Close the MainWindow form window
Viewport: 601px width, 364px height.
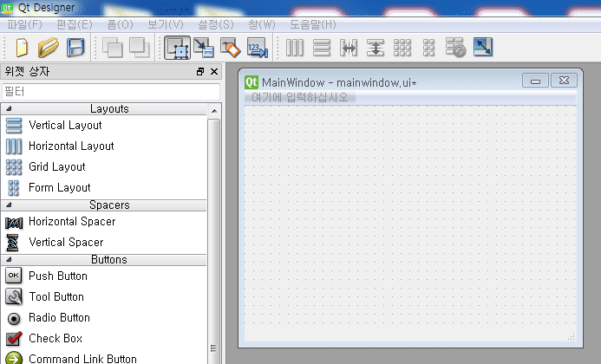pos(564,81)
